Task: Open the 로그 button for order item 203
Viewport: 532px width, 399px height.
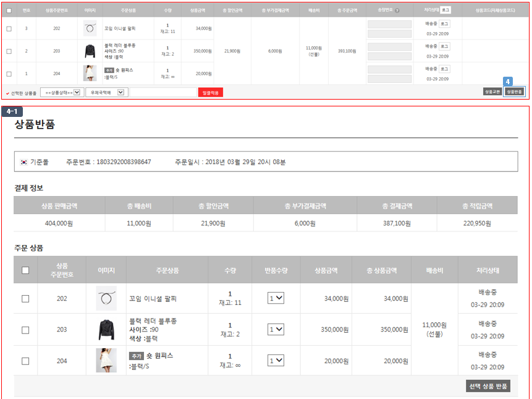Action: [444, 46]
